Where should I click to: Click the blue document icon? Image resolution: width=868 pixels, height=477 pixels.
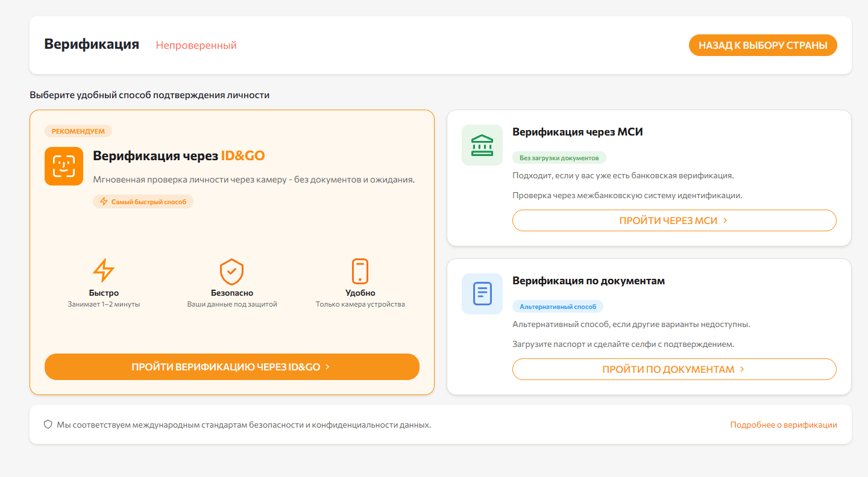482,294
